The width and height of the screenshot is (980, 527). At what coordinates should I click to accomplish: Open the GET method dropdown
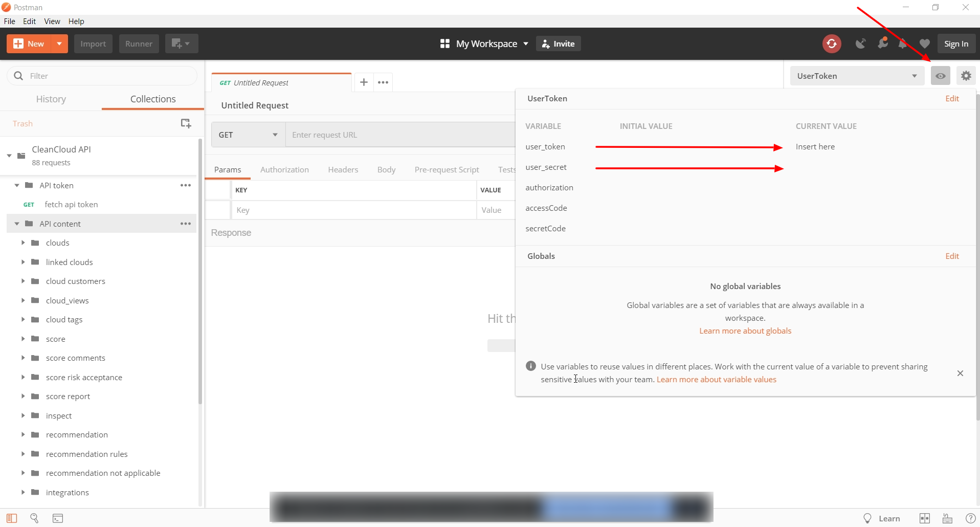click(248, 135)
